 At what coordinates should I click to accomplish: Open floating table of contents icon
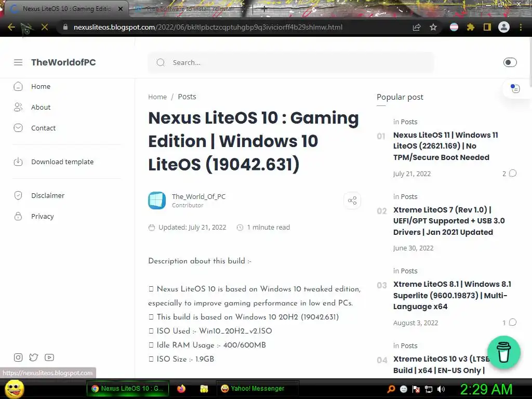(x=515, y=88)
